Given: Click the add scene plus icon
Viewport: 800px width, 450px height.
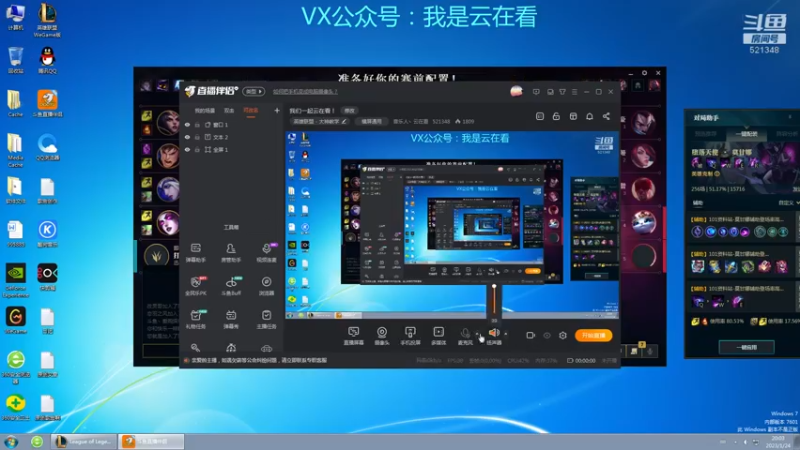Looking at the screenshot, I should point(277,110).
